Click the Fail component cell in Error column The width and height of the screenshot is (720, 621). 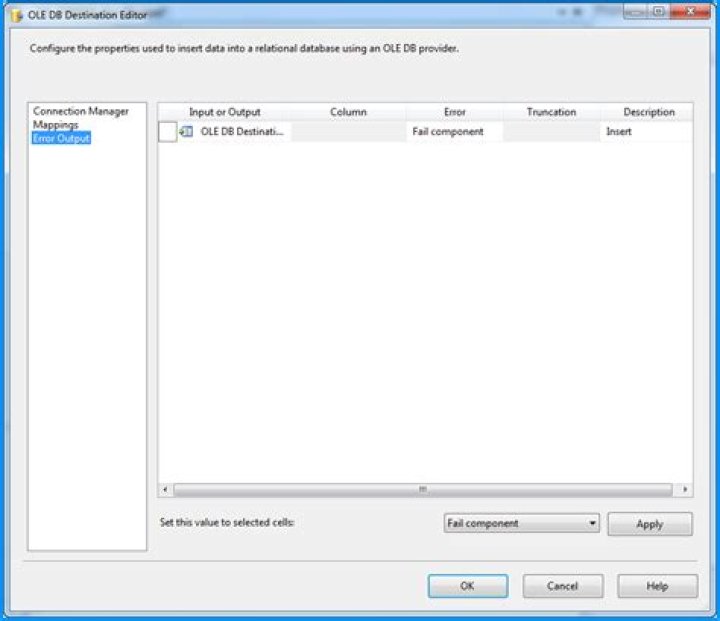[x=454, y=132]
